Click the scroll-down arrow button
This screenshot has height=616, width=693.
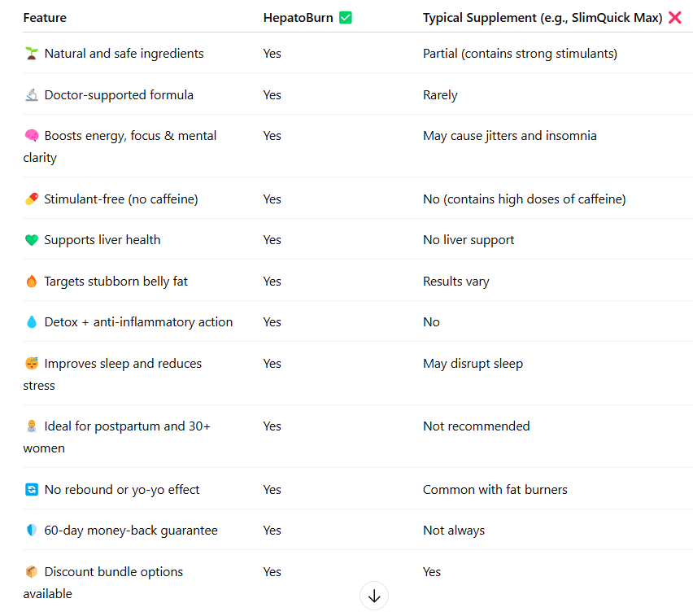[374, 596]
